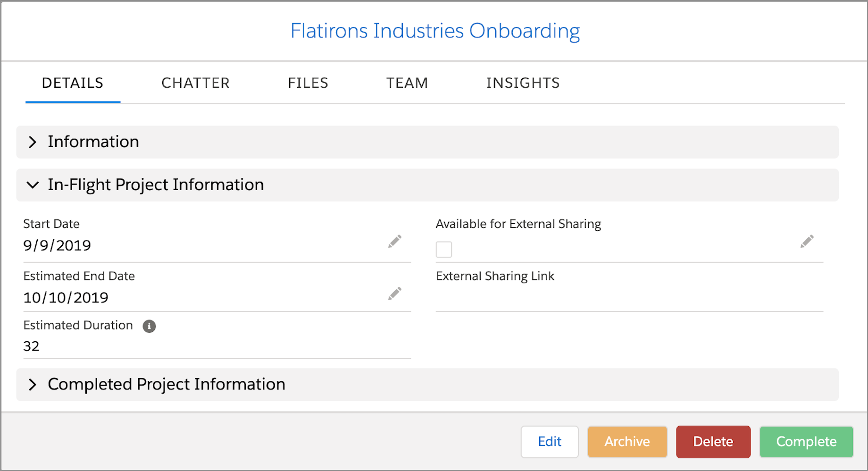Viewport: 868px width, 471px height.
Task: Edit Estimated End Date pencil icon
Action: tap(395, 294)
